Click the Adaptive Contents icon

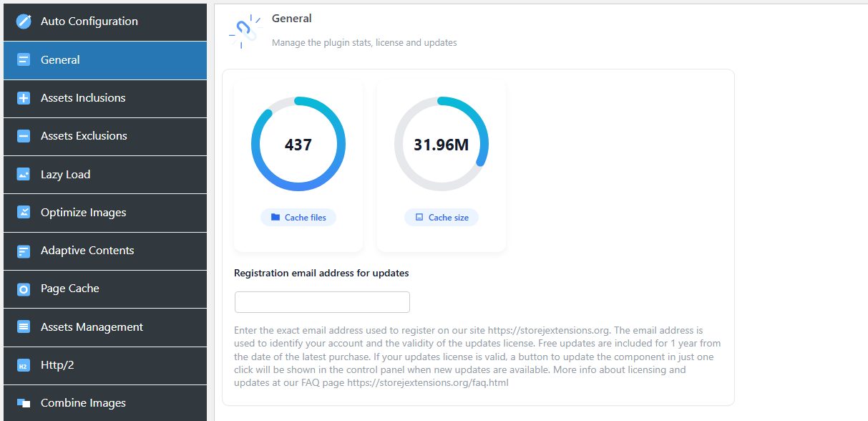22,251
